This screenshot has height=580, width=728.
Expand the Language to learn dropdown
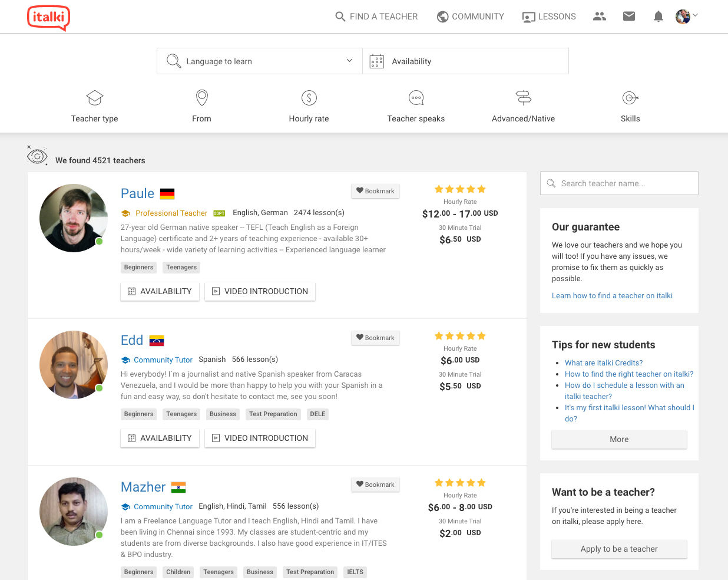260,61
